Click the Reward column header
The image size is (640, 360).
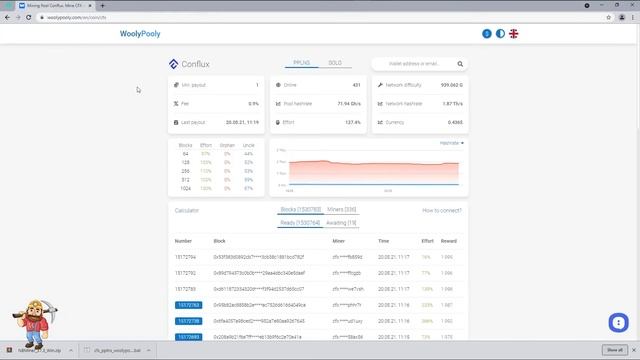pos(449,241)
